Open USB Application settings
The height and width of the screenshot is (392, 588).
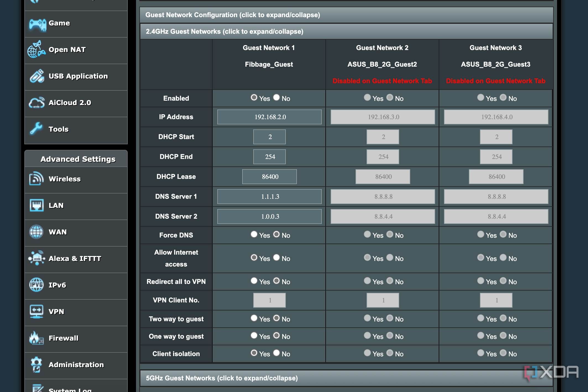pyautogui.click(x=78, y=76)
